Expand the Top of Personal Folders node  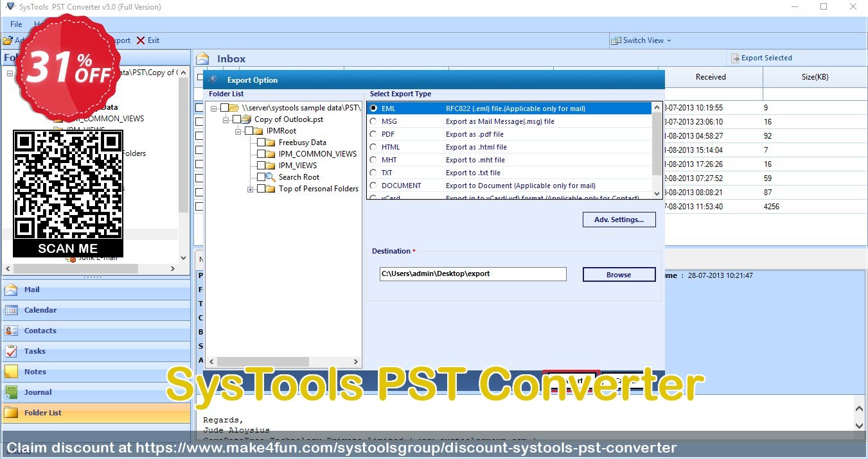coord(251,189)
